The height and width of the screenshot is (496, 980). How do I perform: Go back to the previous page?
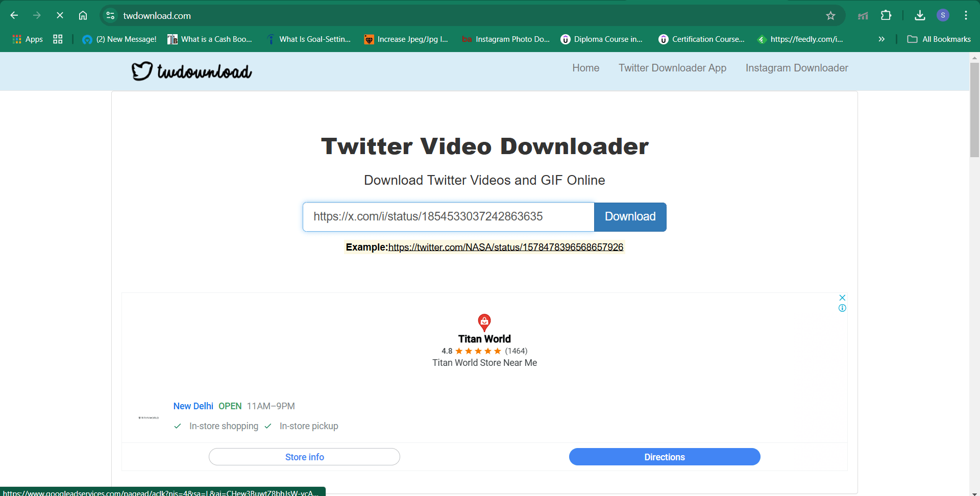point(14,15)
